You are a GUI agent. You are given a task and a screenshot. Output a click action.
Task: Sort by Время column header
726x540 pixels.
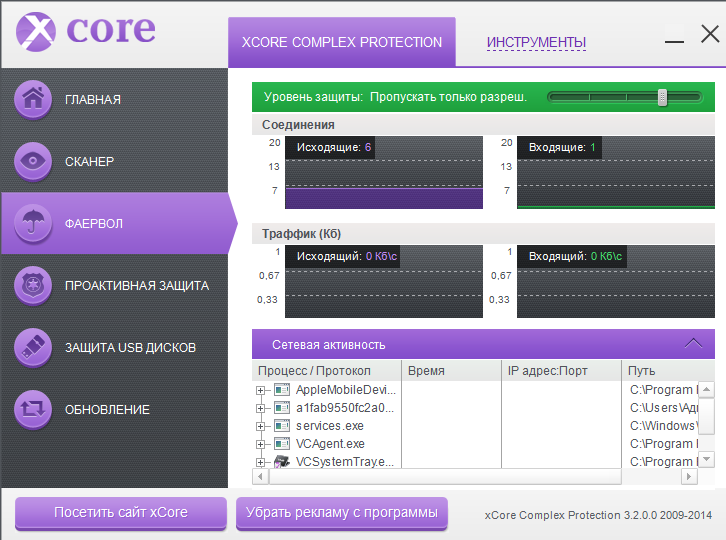(451, 371)
